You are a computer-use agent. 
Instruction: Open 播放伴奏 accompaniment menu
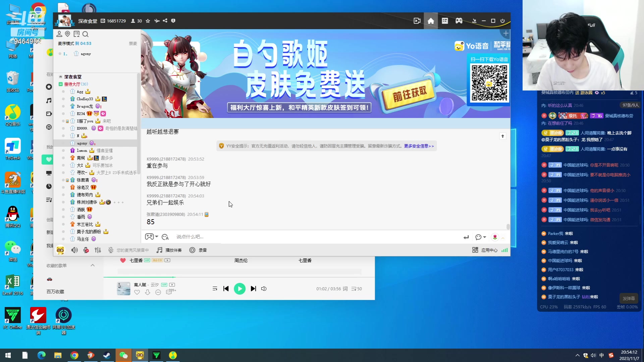169,250
